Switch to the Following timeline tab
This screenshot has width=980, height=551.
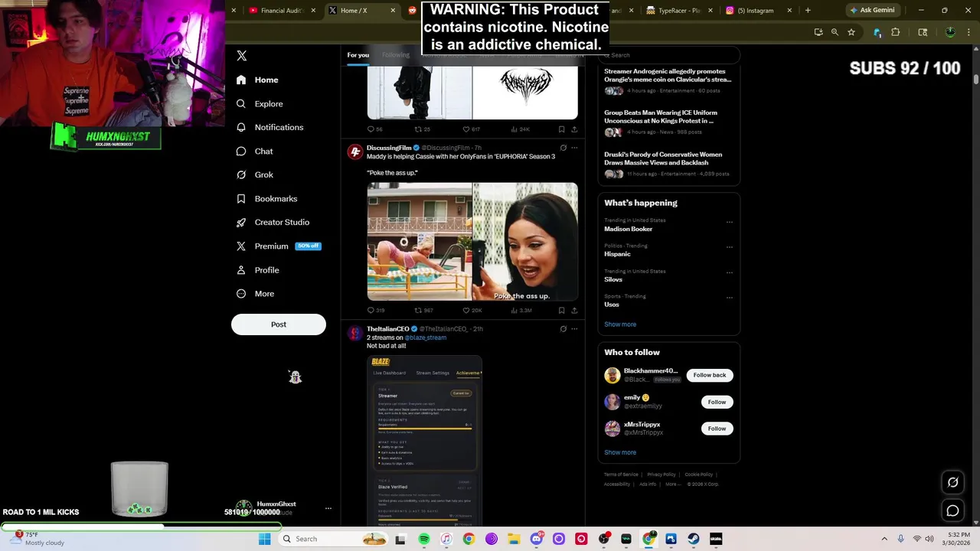[x=396, y=55]
